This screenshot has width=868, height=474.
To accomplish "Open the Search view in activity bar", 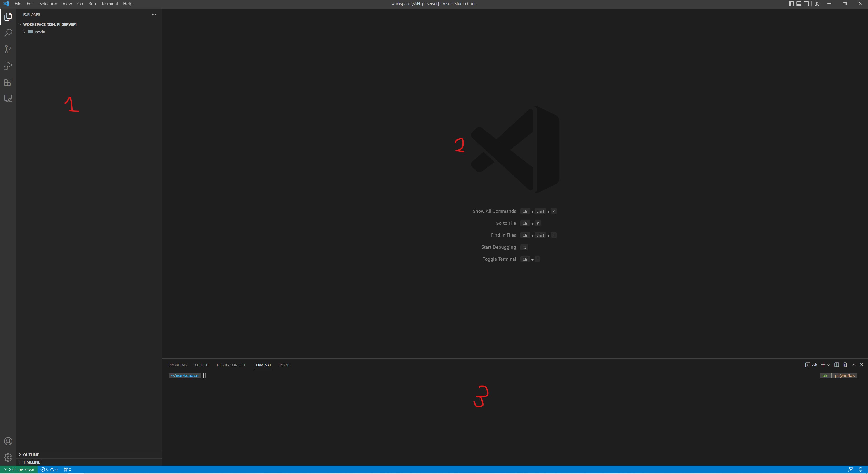I will pyautogui.click(x=8, y=33).
